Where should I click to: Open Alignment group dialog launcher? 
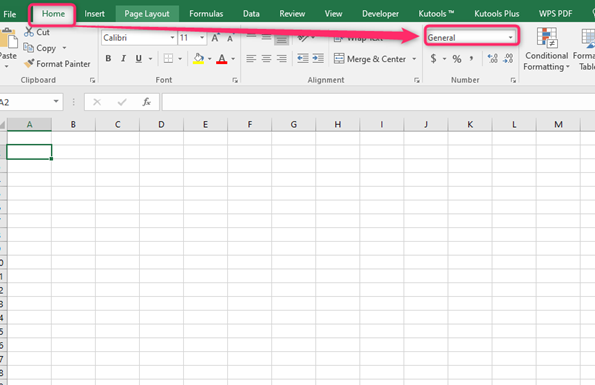click(x=417, y=80)
